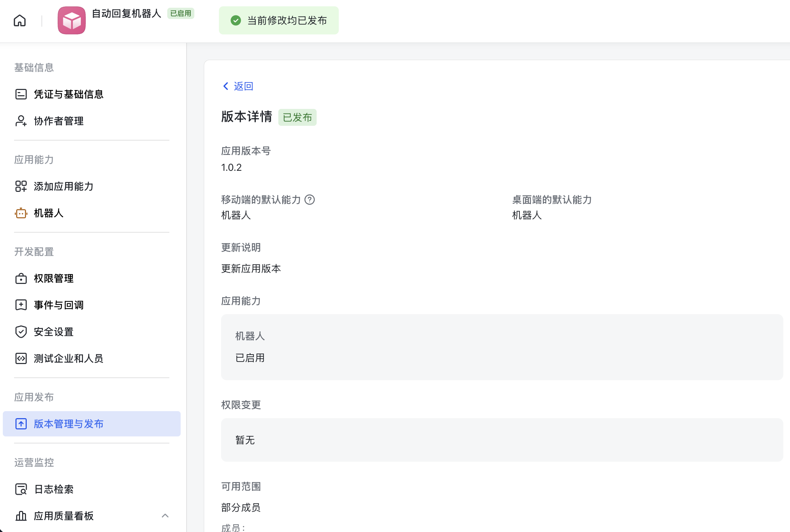
Task: Open 日志检索 in sidebar
Action: click(x=92, y=489)
